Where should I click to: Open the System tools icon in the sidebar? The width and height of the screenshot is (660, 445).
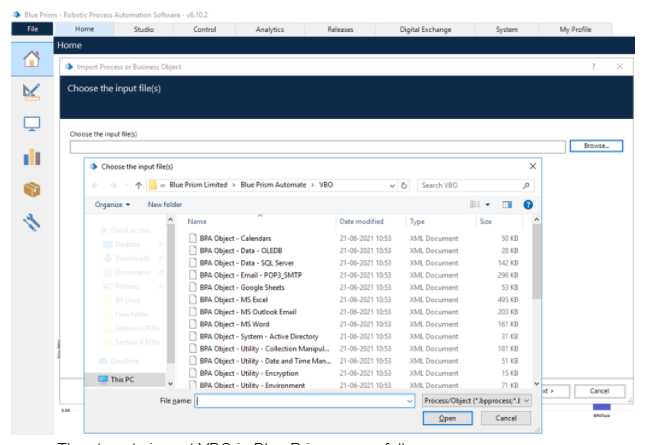pyautogui.click(x=32, y=222)
